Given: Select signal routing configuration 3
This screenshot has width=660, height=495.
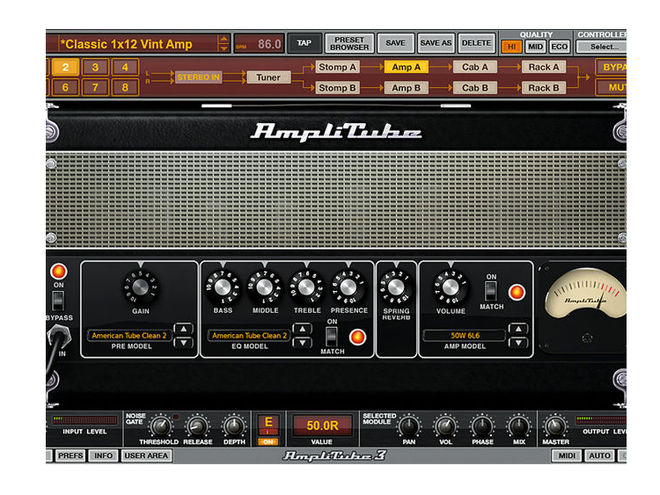Looking at the screenshot, I should point(95,67).
